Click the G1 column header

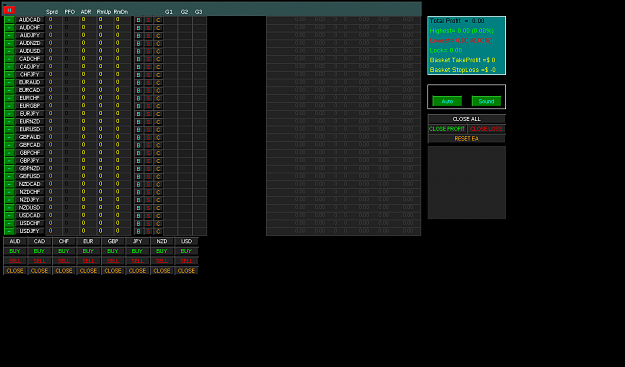pos(169,12)
